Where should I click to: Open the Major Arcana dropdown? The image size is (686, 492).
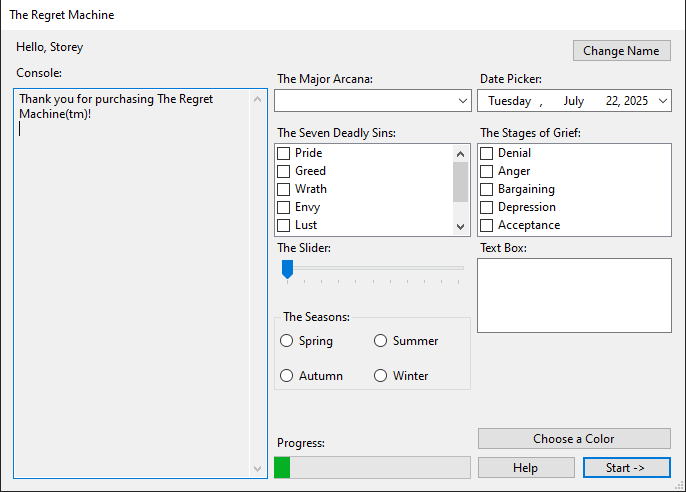(463, 101)
